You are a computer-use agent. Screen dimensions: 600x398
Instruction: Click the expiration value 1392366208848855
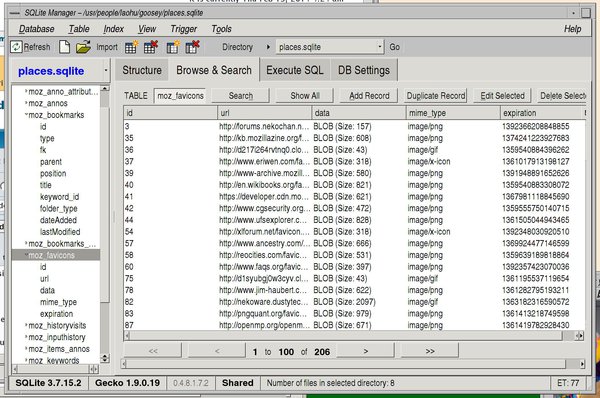pos(536,126)
